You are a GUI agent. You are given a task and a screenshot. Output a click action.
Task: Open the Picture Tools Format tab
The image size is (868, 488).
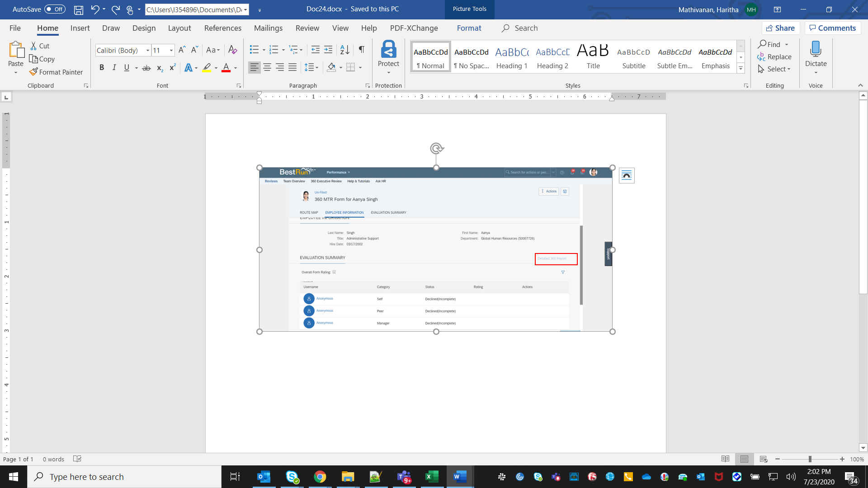point(469,28)
